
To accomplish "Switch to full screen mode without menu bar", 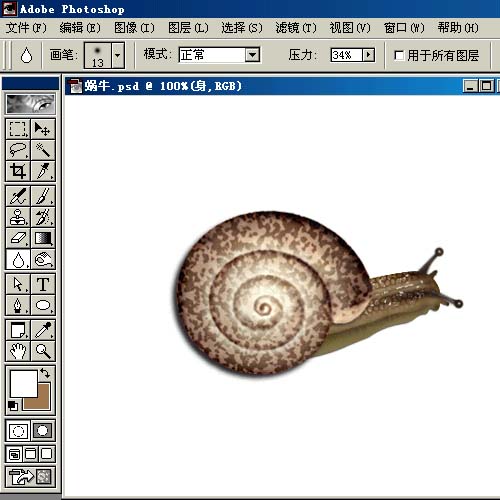I will tap(47, 454).
